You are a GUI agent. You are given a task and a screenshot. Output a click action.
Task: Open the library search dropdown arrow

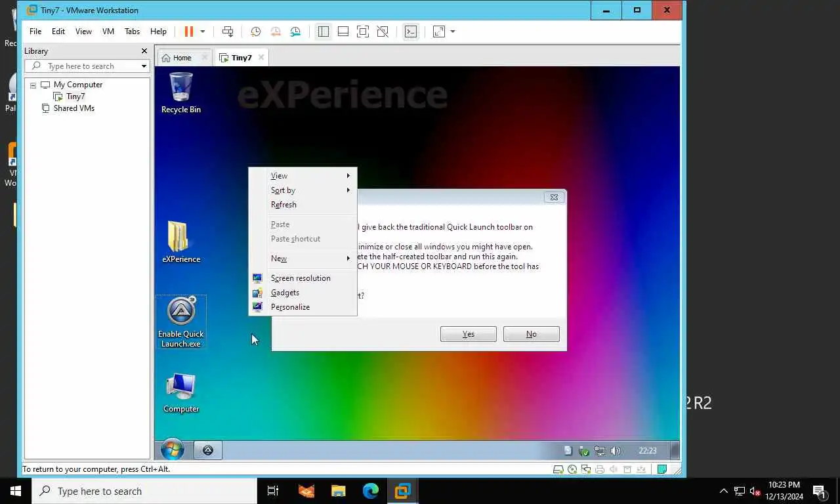click(144, 66)
